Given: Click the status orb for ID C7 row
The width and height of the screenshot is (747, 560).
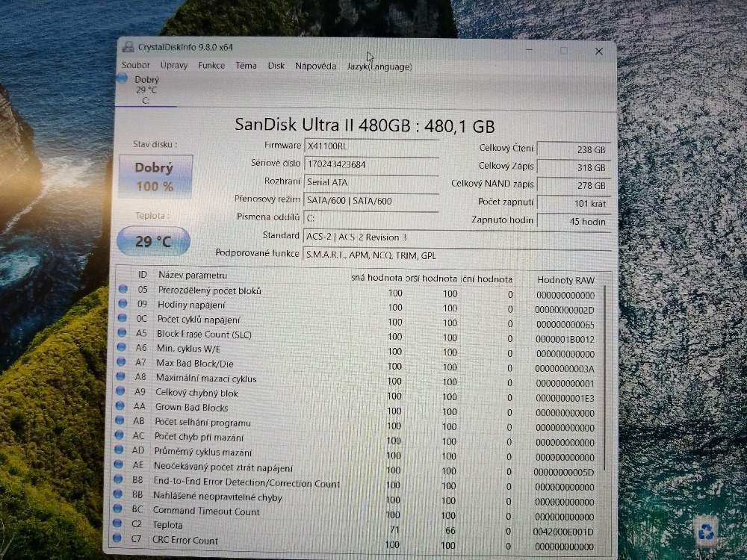Looking at the screenshot, I should pyautogui.click(x=117, y=538).
